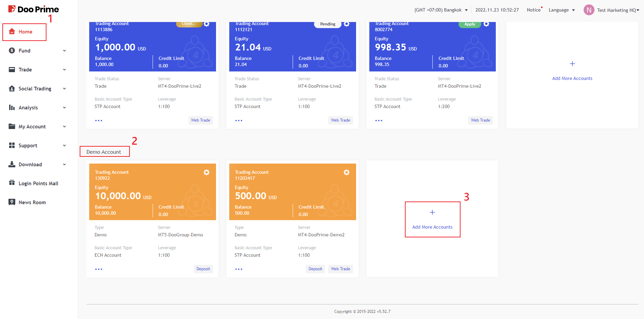
Task: Open the Bangkok timezone dropdown
Action: click(441, 10)
